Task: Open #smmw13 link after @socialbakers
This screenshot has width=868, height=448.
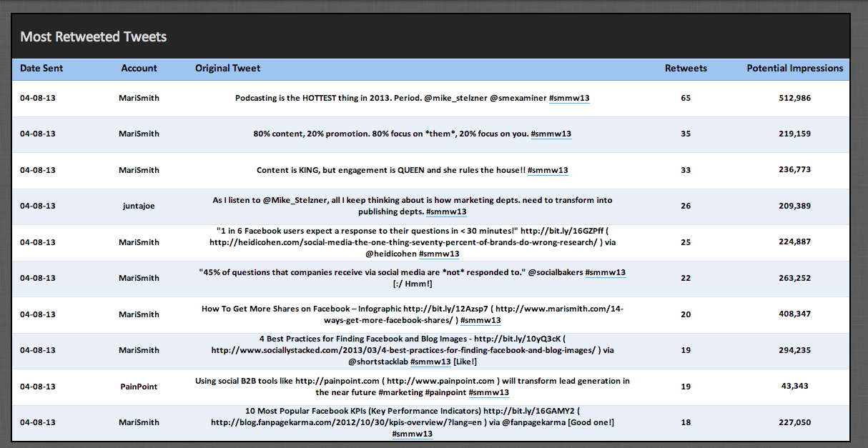Action: click(606, 272)
